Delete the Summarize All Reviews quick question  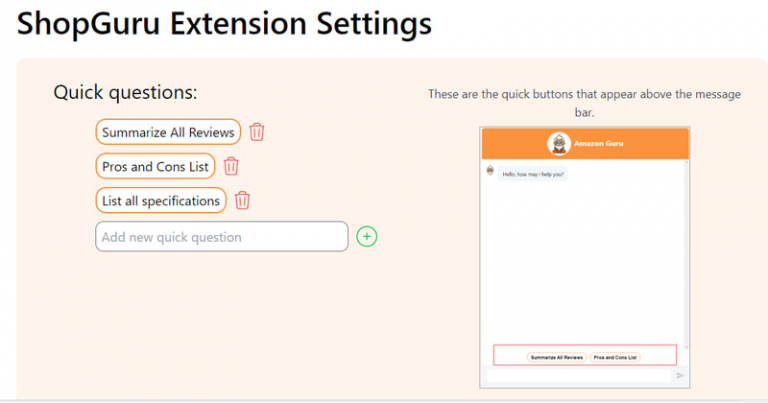tap(257, 132)
